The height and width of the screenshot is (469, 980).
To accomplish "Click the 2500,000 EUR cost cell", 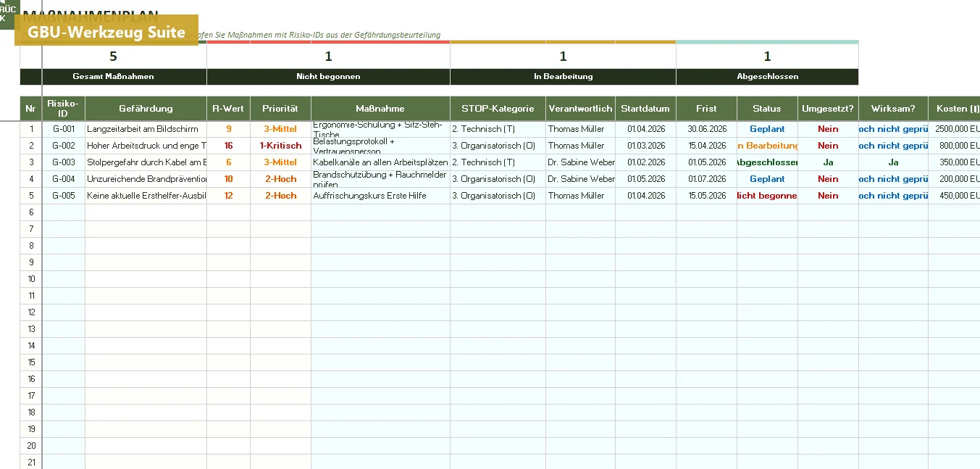I will tap(954, 129).
